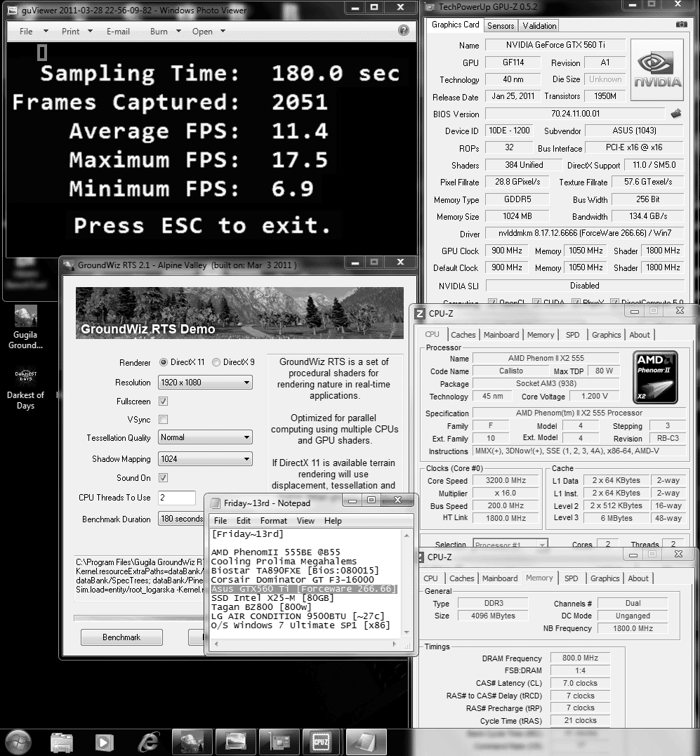Switch to the Sensors tab in GPU-Z
This screenshot has height=756, width=700.
pos(501,25)
